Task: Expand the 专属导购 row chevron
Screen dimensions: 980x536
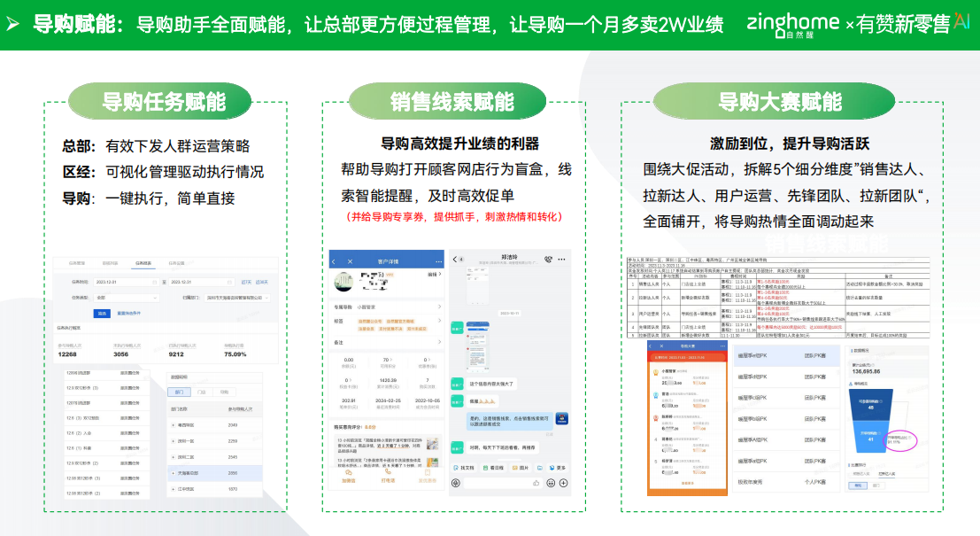Action: 439,307
